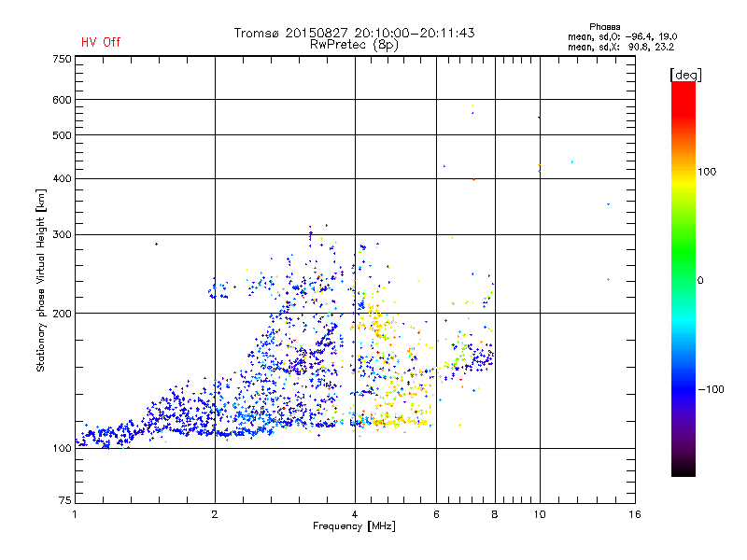
Task: Click the colorbar tick label '0'
Action: tap(700, 281)
